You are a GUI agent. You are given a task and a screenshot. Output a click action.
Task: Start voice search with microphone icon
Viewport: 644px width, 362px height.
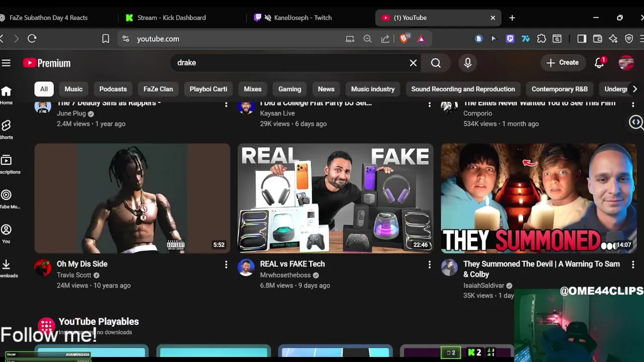(x=468, y=63)
